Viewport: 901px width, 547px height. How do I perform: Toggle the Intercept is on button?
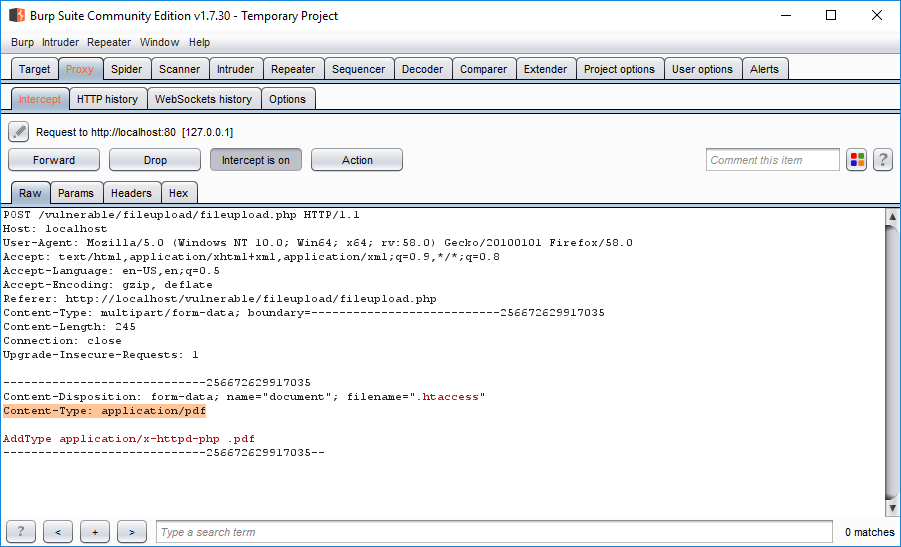256,160
